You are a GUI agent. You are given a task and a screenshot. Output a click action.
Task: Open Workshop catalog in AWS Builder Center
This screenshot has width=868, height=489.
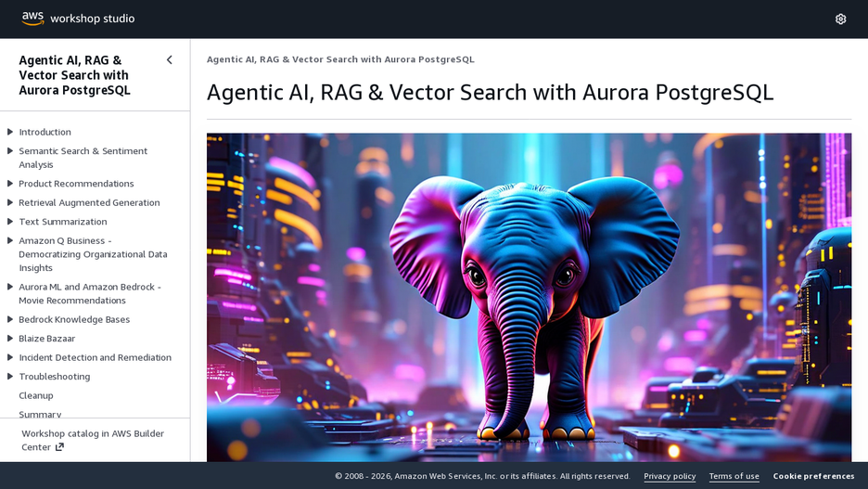click(x=93, y=440)
